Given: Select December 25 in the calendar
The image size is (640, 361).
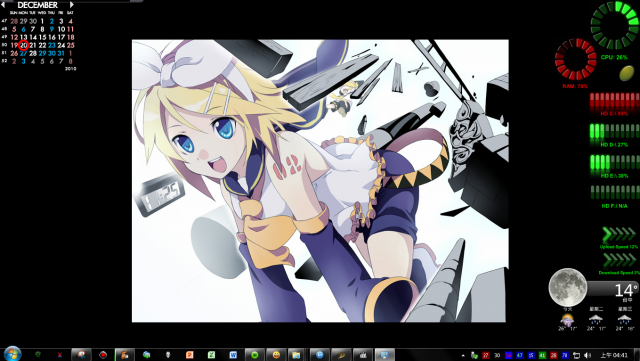Looking at the screenshot, I should 70,45.
